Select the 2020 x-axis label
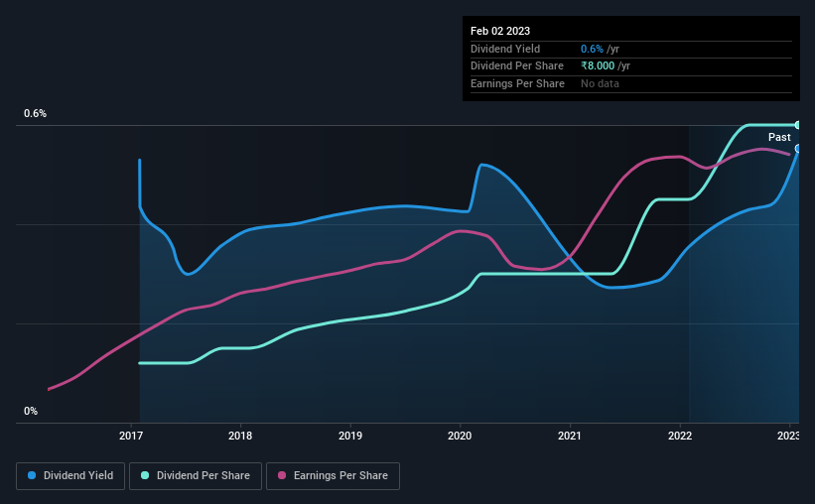The width and height of the screenshot is (815, 504). click(460, 436)
